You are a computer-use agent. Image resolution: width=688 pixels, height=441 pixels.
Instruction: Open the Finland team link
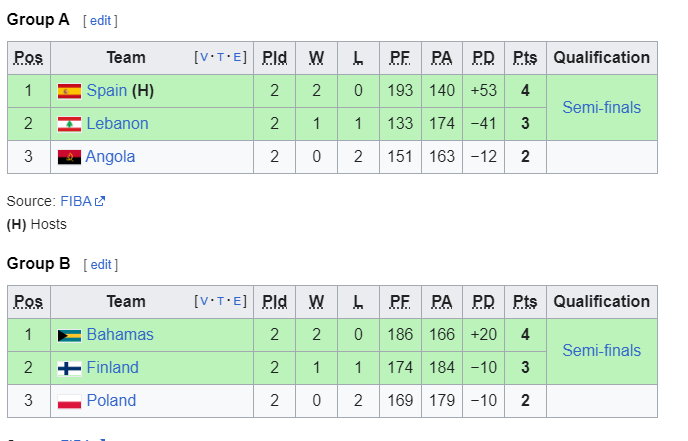click(112, 367)
